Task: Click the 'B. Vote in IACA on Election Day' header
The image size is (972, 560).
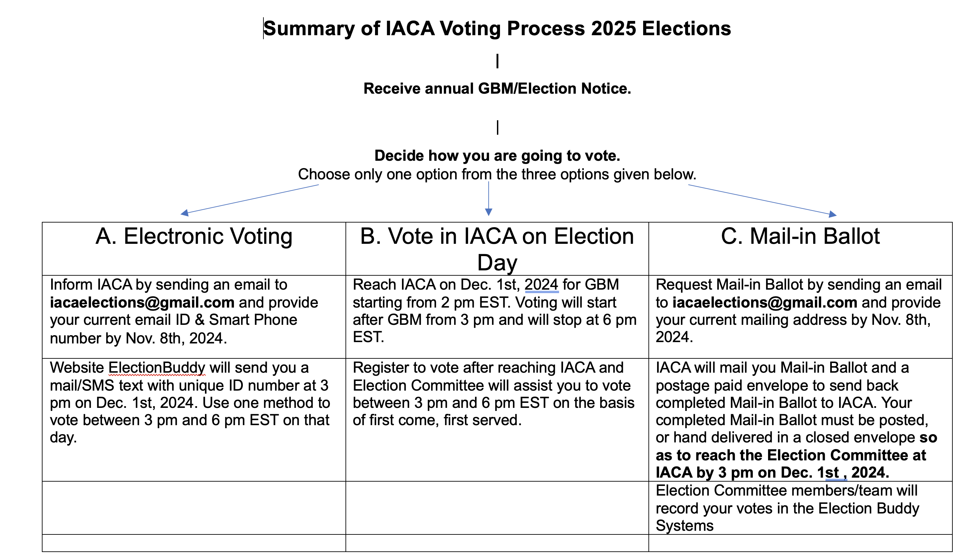Action: 497,248
